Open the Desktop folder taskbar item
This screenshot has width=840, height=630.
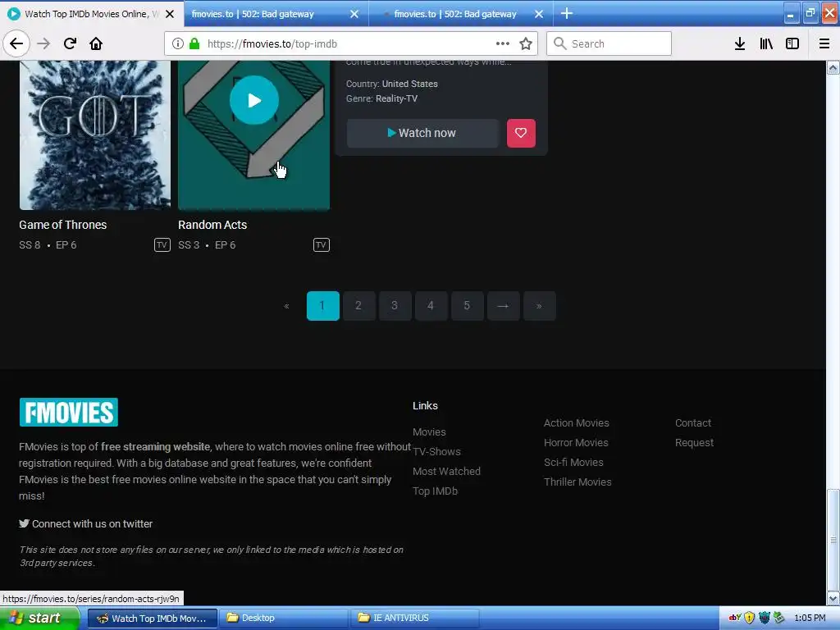[283, 619]
